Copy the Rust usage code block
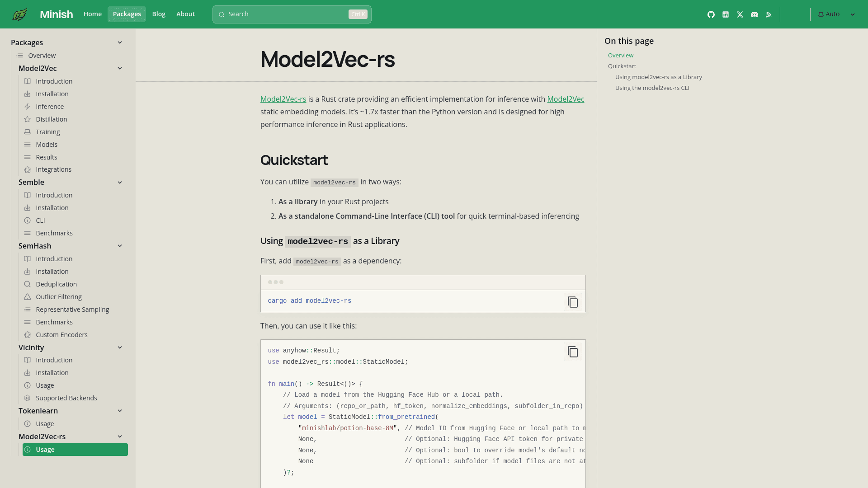This screenshot has height=488, width=868. (x=573, y=352)
